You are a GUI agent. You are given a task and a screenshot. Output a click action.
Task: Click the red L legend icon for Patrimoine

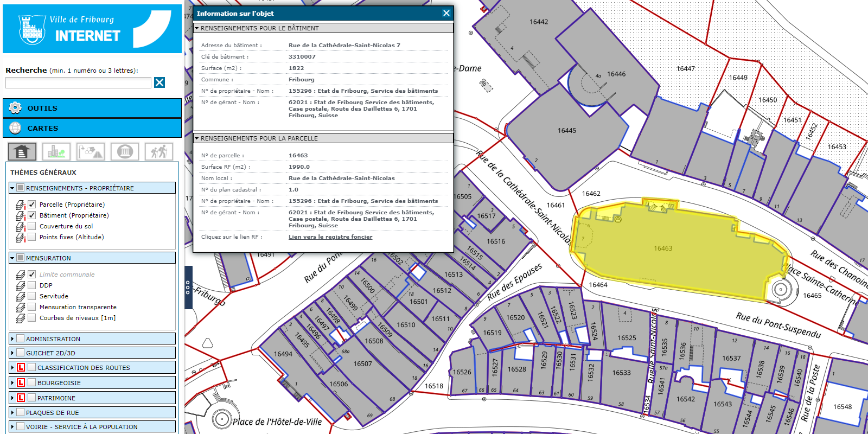click(21, 398)
